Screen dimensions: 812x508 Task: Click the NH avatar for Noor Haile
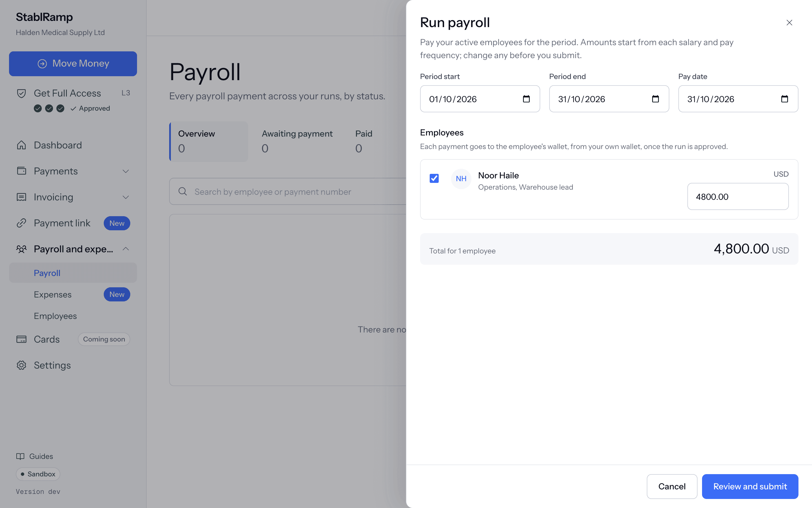click(x=461, y=179)
